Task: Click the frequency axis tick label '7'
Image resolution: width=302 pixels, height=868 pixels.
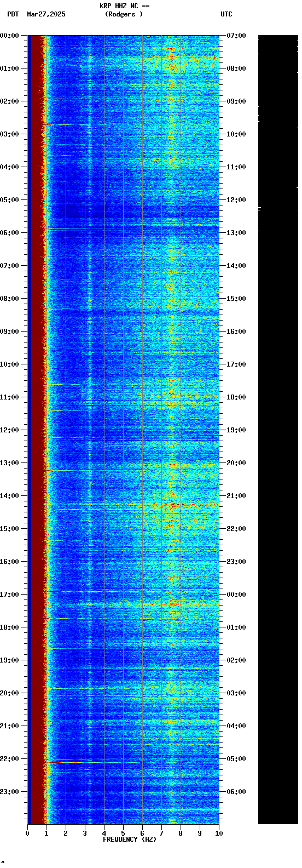Action: pos(161,833)
